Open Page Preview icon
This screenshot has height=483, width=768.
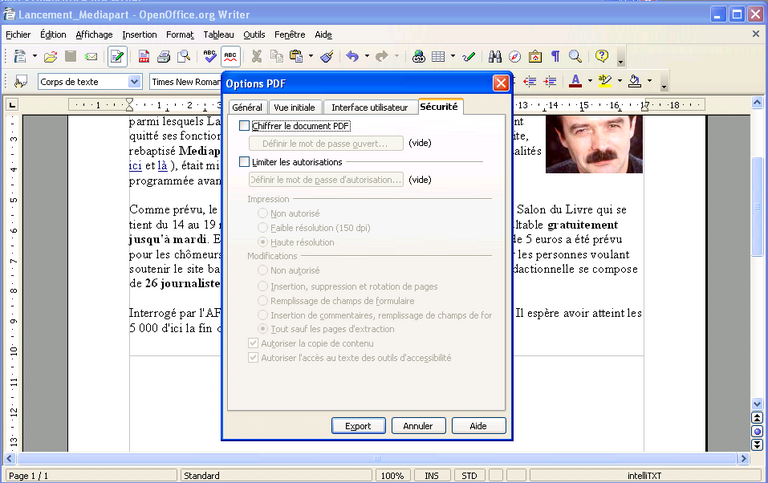tap(184, 57)
